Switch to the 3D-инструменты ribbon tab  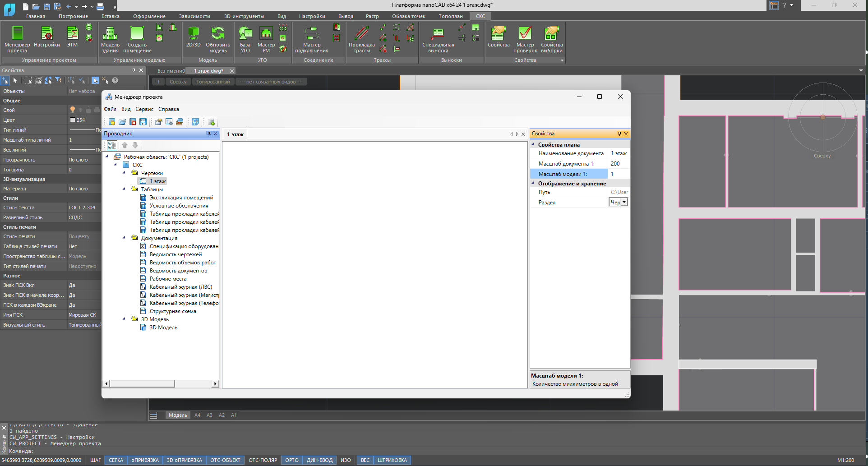pyautogui.click(x=244, y=16)
